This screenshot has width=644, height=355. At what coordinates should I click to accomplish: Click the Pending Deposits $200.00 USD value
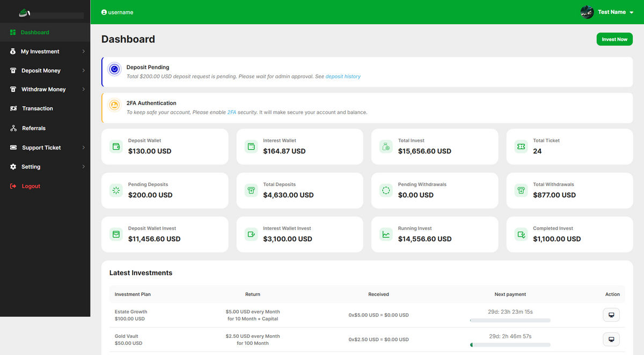click(x=150, y=195)
